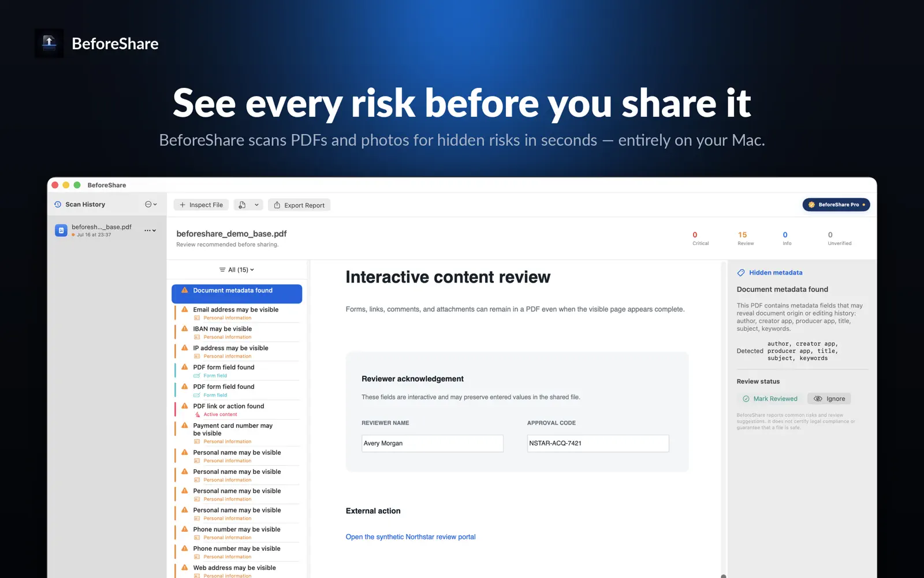Click the blue PDF file icon in Scan History

[x=61, y=230]
